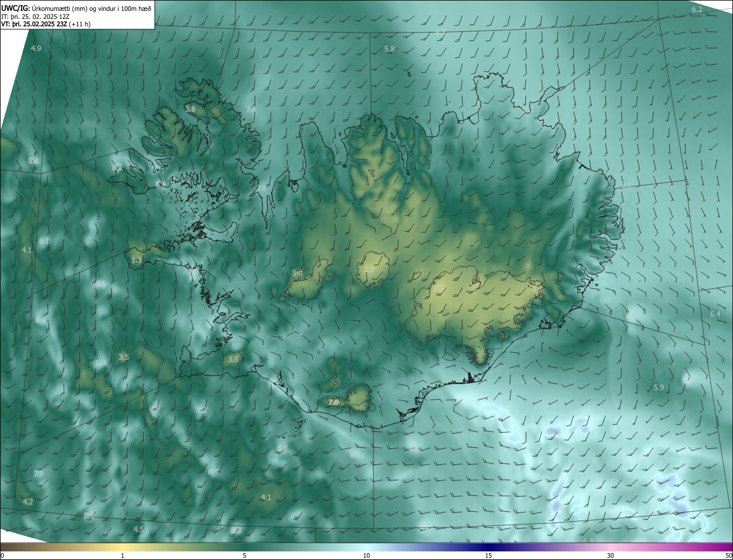Select the "IT: þri. 25. 02. 2025 12Z" line
Viewport: 733px width, 560px height.
[x=35, y=16]
